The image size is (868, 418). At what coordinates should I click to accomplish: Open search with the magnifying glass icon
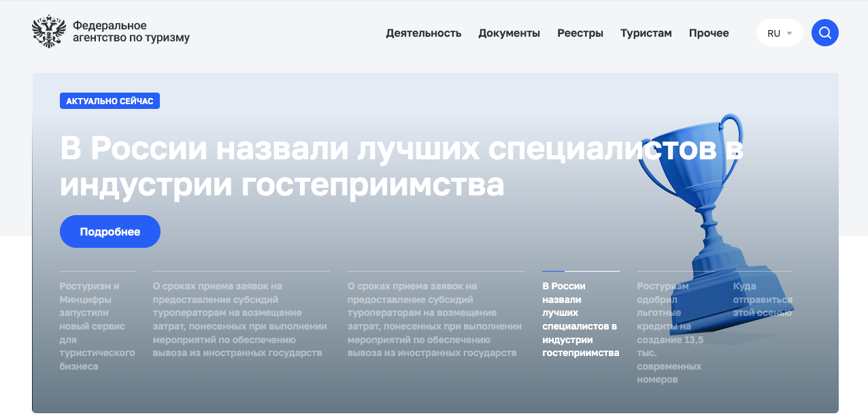824,33
